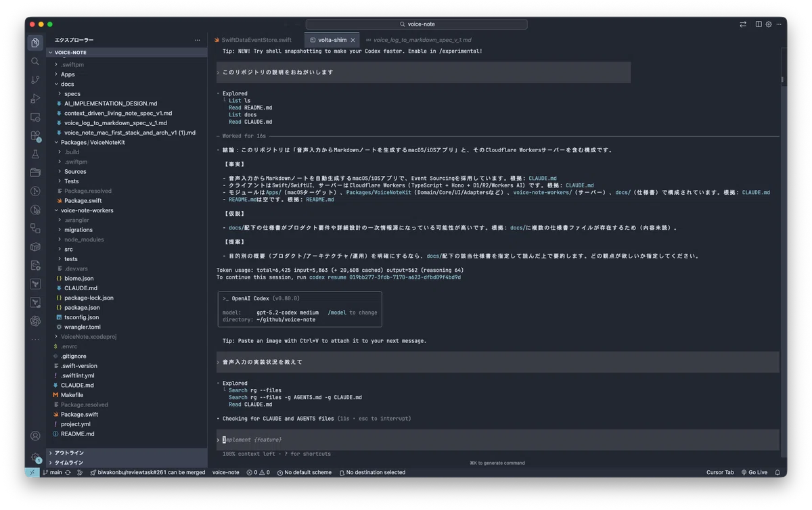Open the Run and Debug view
The width and height of the screenshot is (812, 510).
click(35, 99)
